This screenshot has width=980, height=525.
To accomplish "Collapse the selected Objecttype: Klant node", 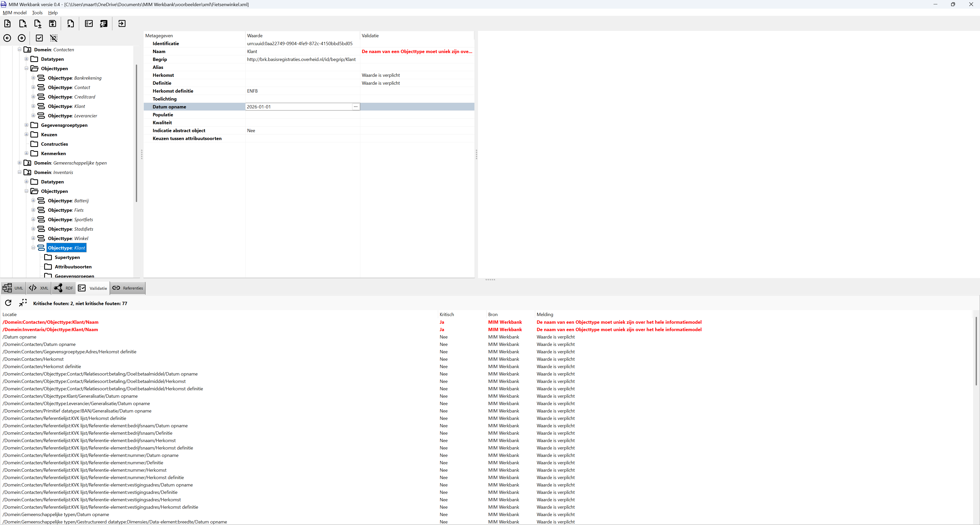I will 33,248.
